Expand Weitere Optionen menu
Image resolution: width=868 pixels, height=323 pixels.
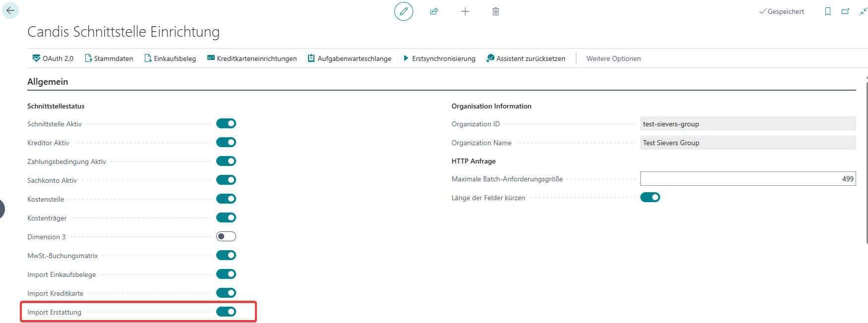coord(613,58)
